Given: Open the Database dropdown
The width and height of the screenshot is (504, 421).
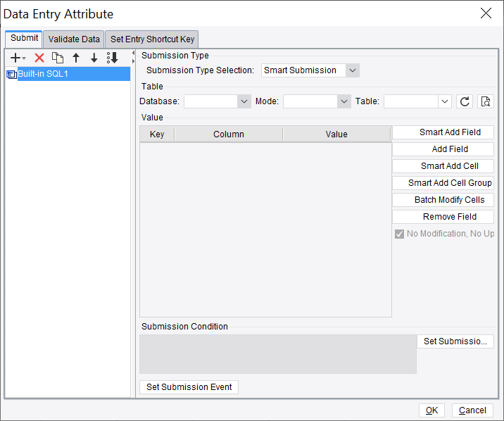Looking at the screenshot, I should [x=244, y=101].
